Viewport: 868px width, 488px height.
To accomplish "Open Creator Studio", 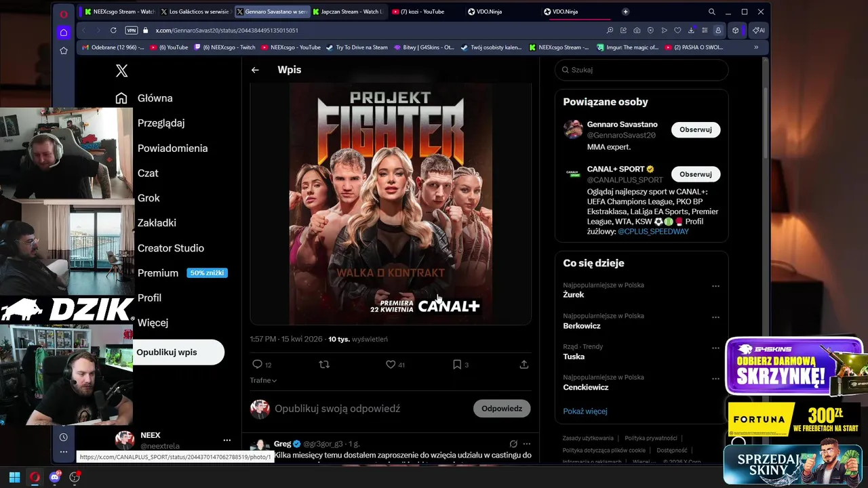I will (x=170, y=248).
